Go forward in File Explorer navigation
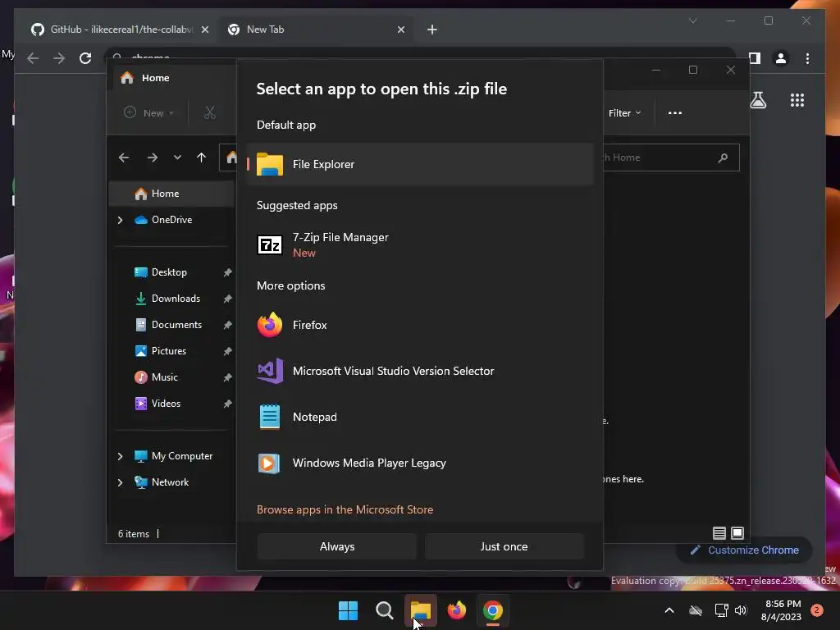The image size is (840, 630). coord(153,157)
